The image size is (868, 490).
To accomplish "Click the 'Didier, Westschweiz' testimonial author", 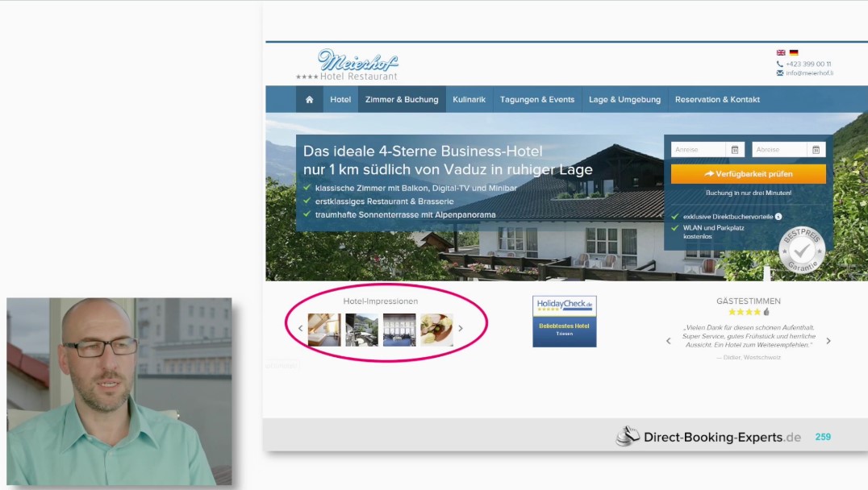I will point(749,358).
